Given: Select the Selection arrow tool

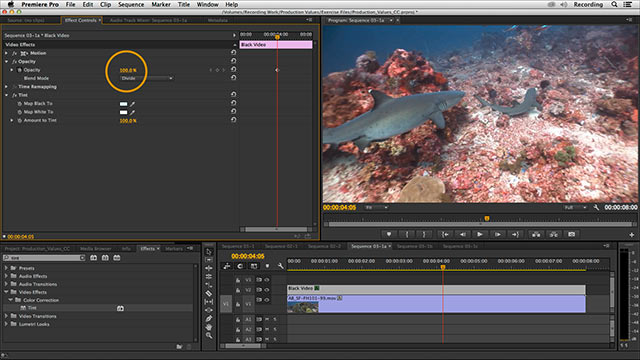Looking at the screenshot, I should tap(209, 251).
